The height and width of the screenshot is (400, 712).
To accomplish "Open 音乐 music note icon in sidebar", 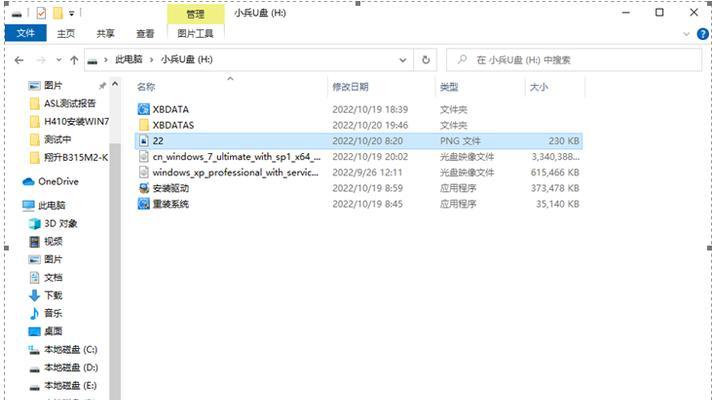I will 35,313.
